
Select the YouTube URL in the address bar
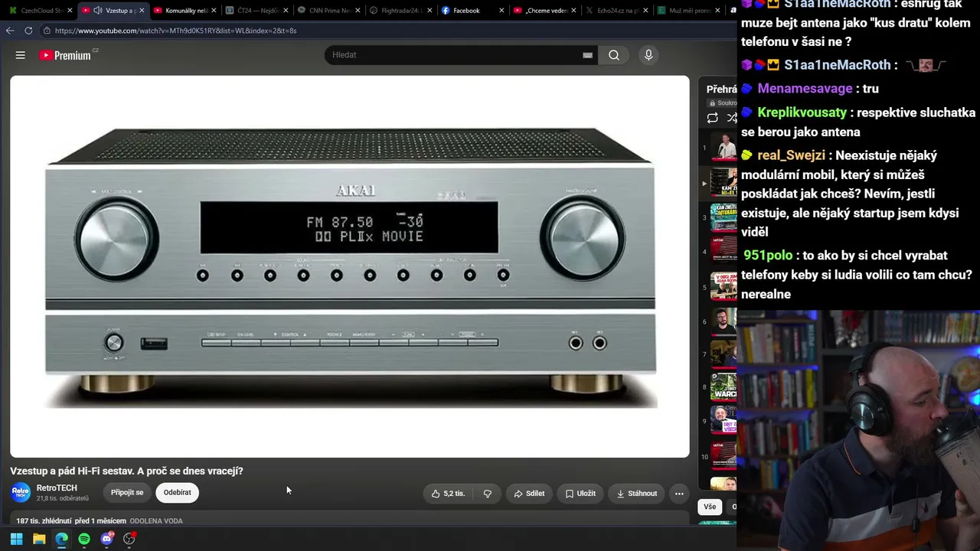click(175, 31)
